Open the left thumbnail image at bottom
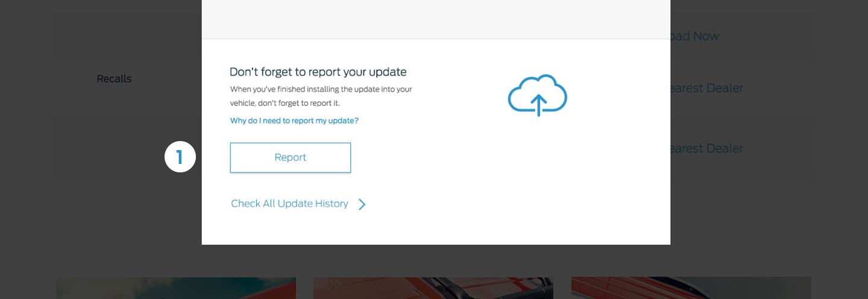 point(176,288)
